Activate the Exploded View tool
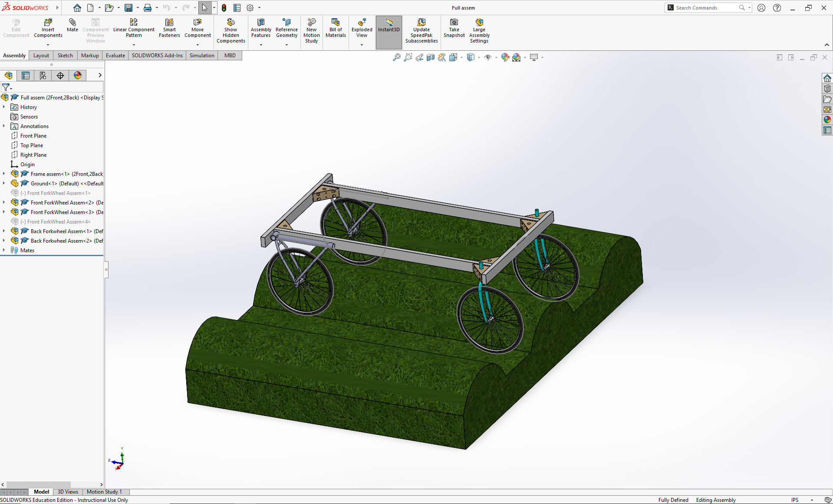Image resolution: width=833 pixels, height=504 pixels. (362, 27)
